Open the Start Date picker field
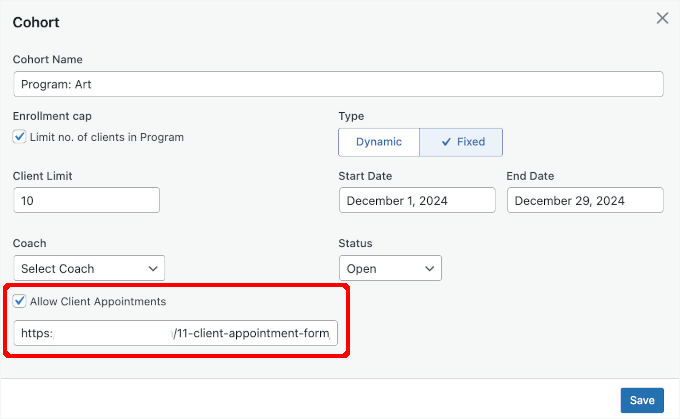 pyautogui.click(x=417, y=200)
